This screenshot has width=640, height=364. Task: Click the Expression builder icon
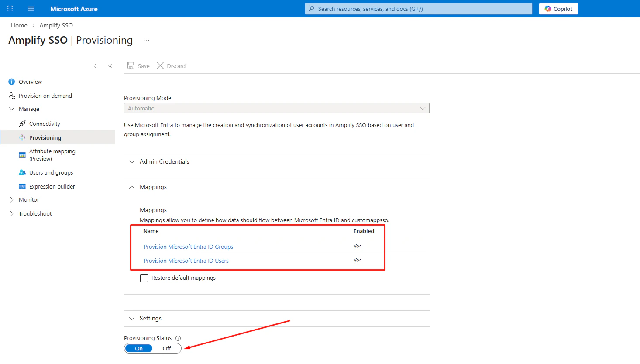[22, 186]
